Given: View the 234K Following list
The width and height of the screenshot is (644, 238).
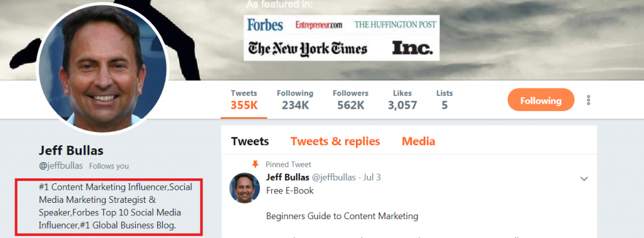Looking at the screenshot, I should point(295,100).
